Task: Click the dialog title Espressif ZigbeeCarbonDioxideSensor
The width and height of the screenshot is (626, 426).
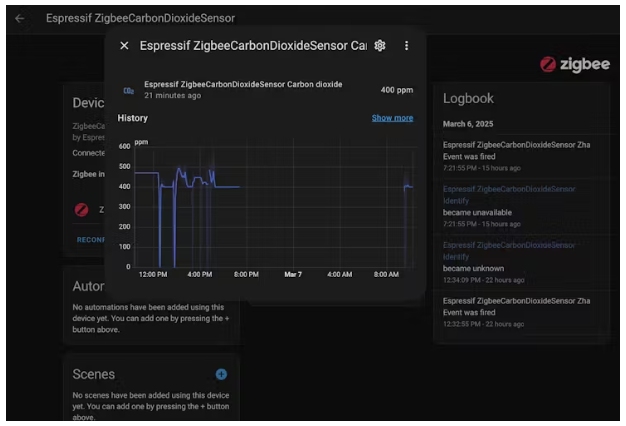Action: tap(252, 46)
